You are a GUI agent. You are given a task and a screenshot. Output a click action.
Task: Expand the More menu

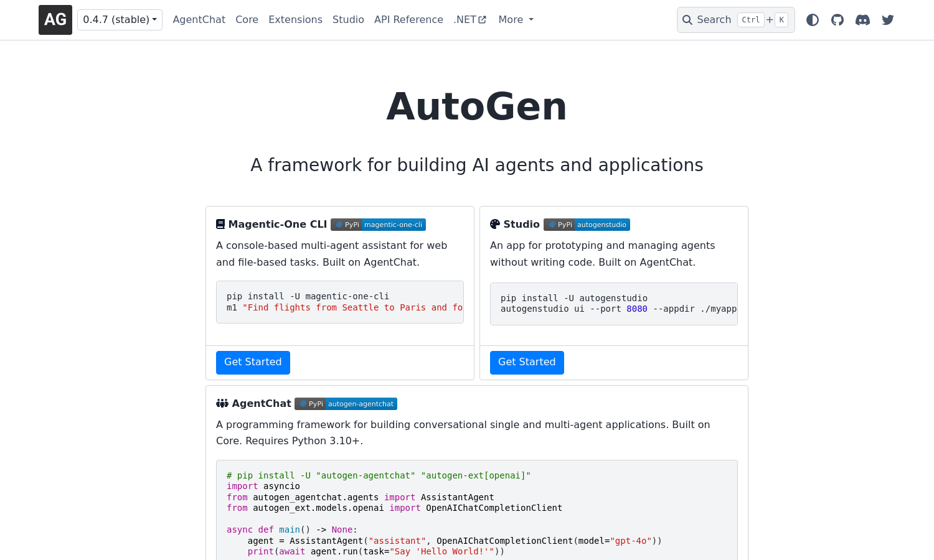click(x=515, y=19)
